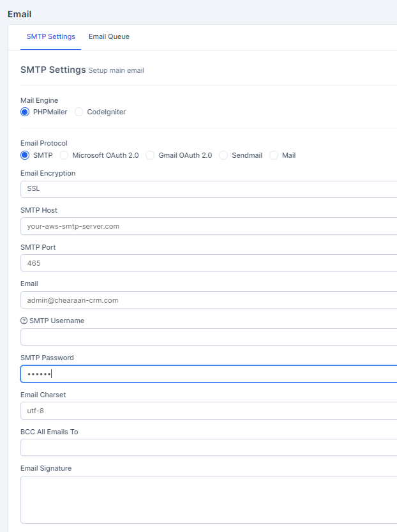
Task: Click the BCC All Emails To field
Action: (x=208, y=448)
